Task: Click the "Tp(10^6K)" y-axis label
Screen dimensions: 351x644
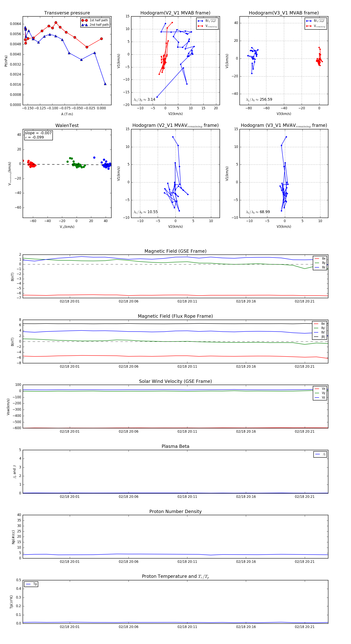Action: tap(11, 602)
